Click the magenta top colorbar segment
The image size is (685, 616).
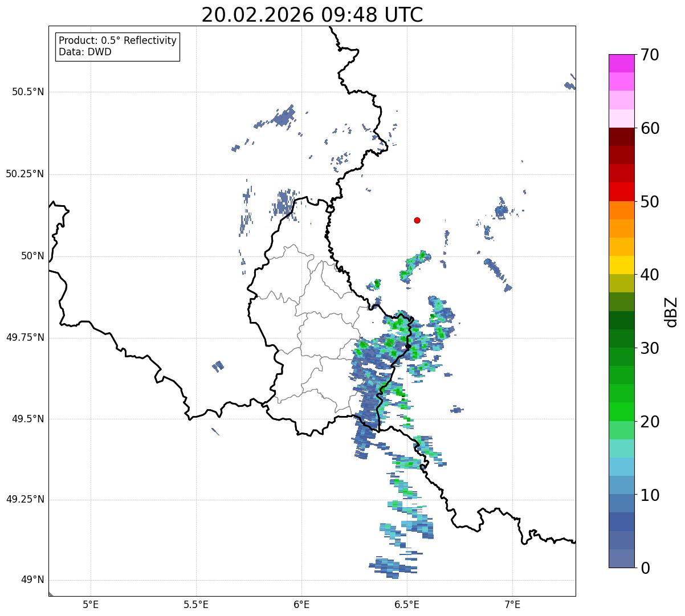[621, 63]
